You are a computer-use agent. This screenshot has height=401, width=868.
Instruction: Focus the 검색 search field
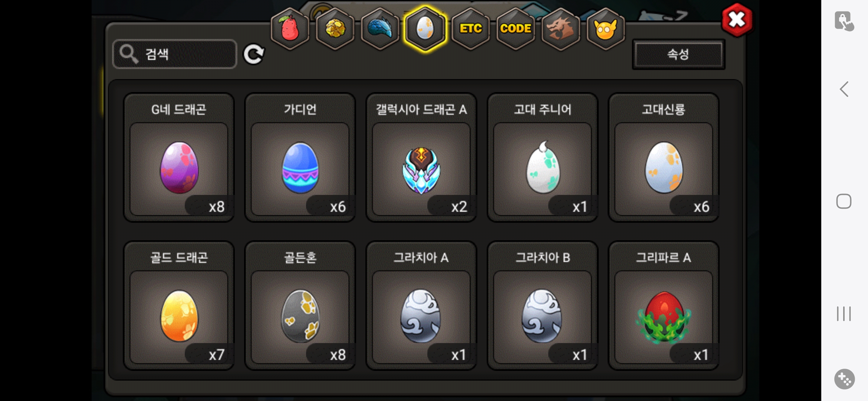coord(175,54)
